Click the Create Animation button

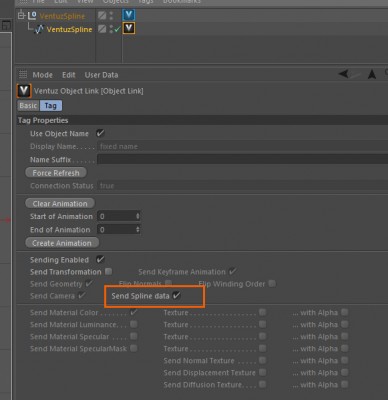tap(62, 243)
